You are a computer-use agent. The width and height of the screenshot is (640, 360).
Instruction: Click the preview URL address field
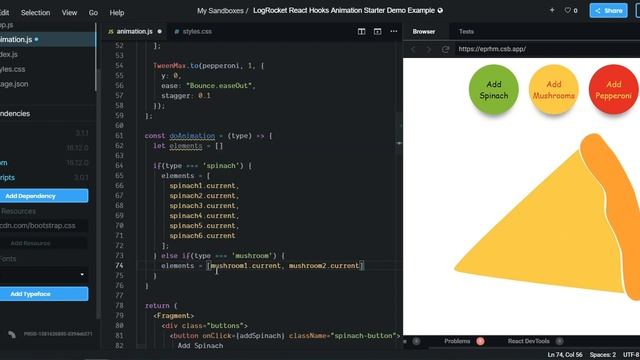coord(547,49)
